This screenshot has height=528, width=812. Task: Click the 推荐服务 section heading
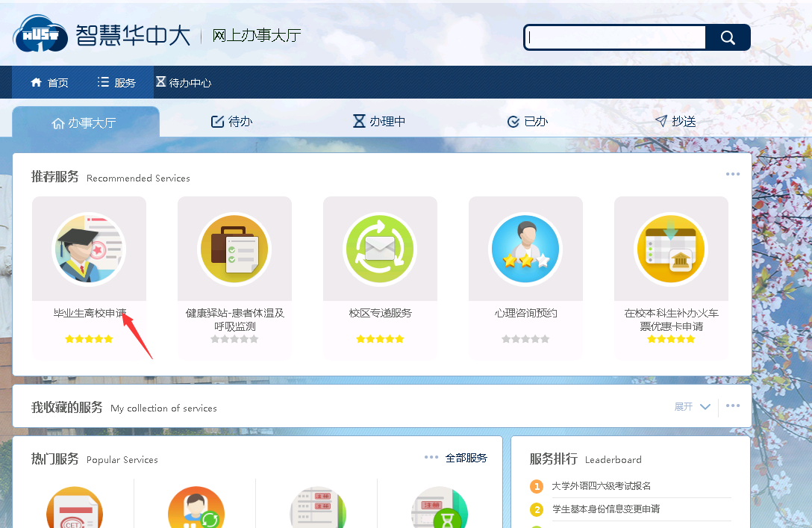point(55,177)
